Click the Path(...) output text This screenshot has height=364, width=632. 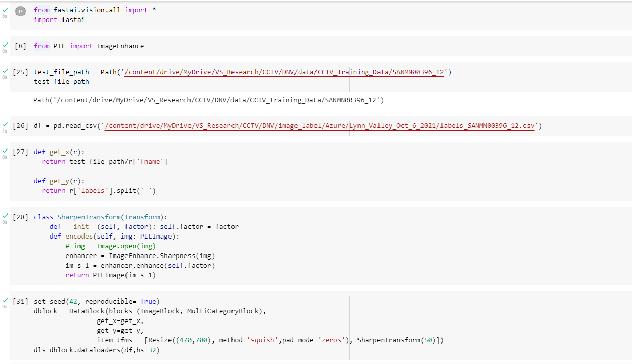pyautogui.click(x=208, y=100)
